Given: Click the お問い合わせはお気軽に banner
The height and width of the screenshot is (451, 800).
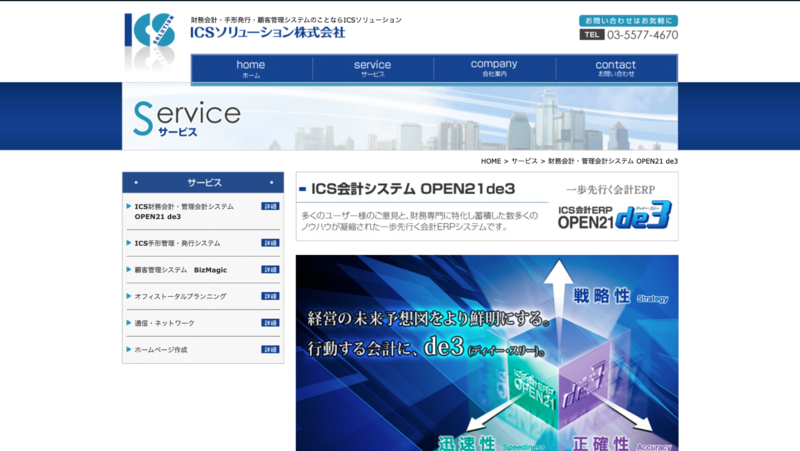Looking at the screenshot, I should 628,20.
